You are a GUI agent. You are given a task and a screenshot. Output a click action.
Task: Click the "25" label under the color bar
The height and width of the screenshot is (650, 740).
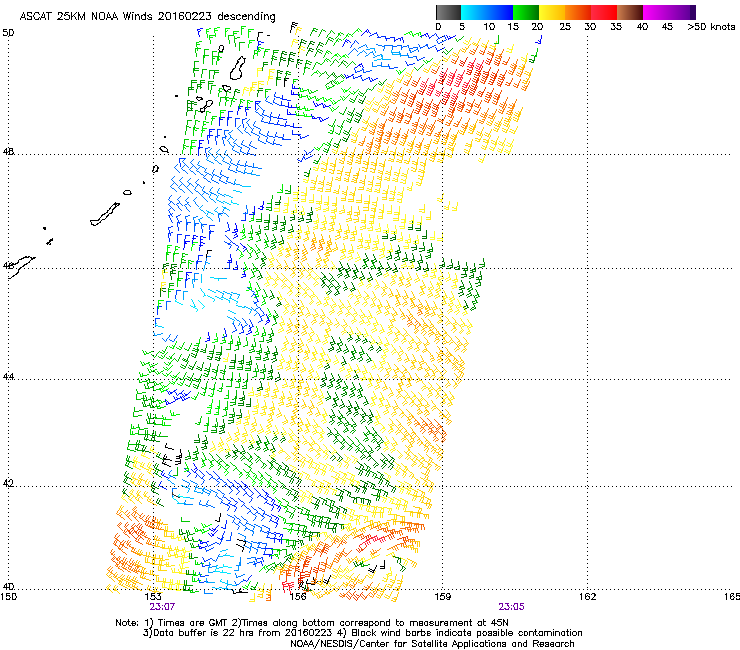565,27
